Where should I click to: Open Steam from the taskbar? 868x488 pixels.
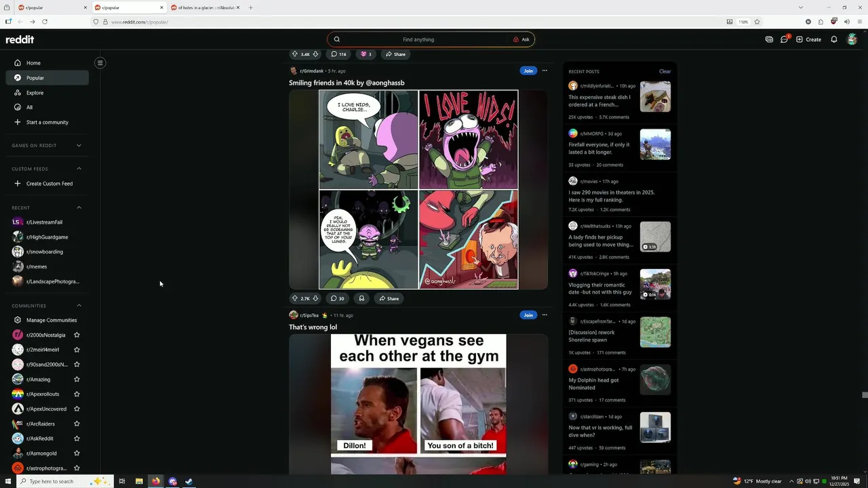189,481
